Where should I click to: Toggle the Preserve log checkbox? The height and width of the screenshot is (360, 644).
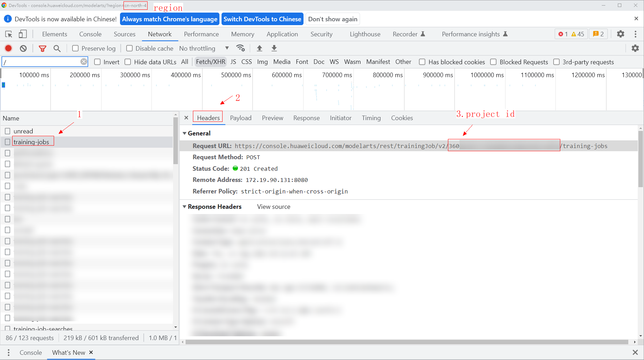[75, 48]
